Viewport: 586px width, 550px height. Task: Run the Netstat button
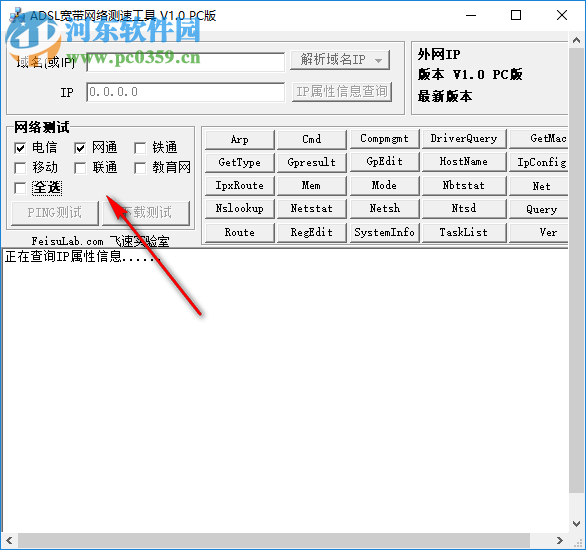pos(312,208)
